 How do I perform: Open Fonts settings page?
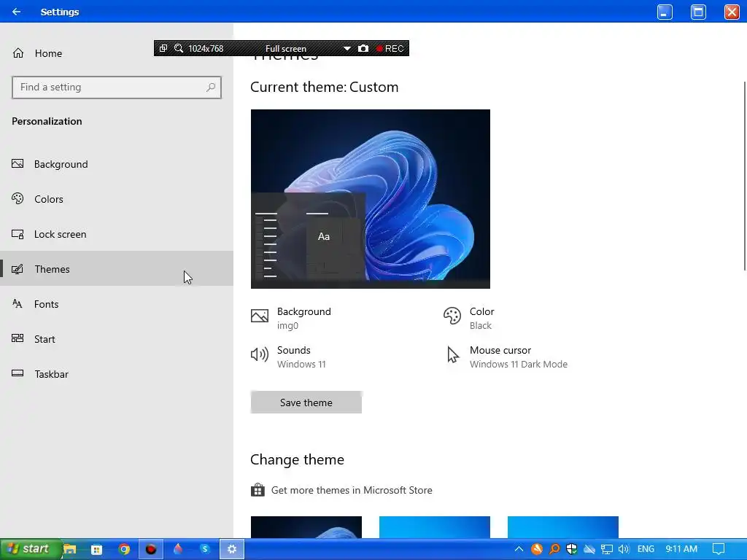click(x=117, y=304)
